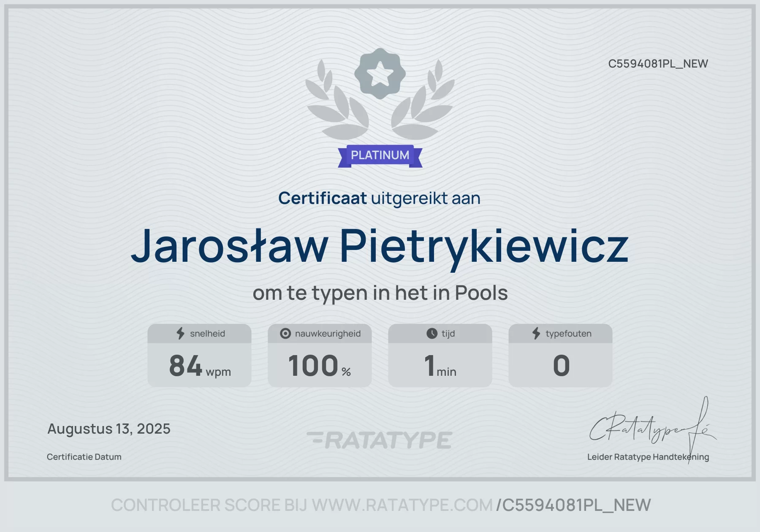Click the 84 wpm speed value
Image resolution: width=760 pixels, height=532 pixels.
pyautogui.click(x=200, y=366)
